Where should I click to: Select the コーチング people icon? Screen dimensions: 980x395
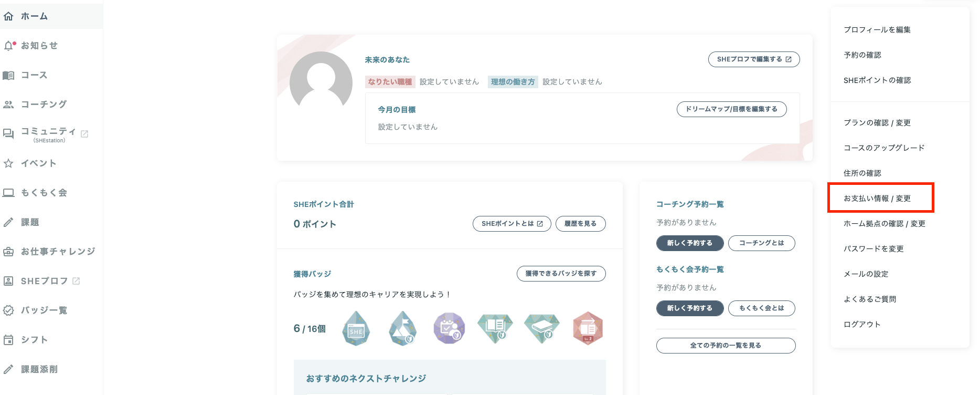pyautogui.click(x=8, y=105)
